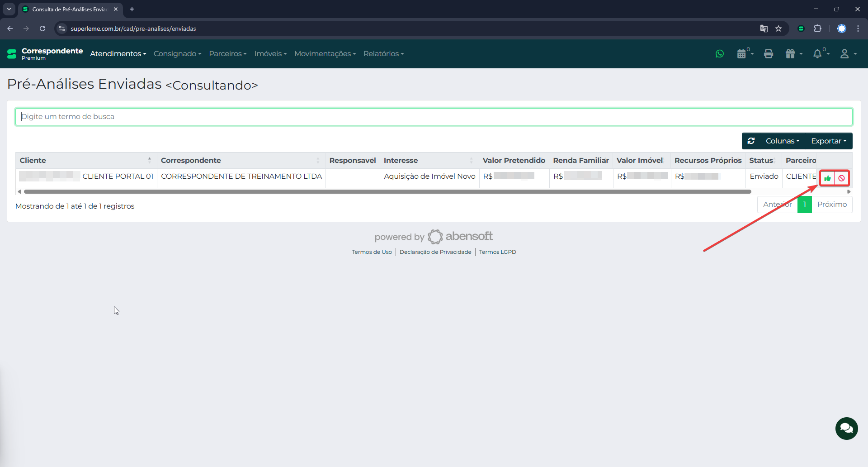Open the calendar icon in the navbar
The width and height of the screenshot is (868, 467).
[742, 54]
